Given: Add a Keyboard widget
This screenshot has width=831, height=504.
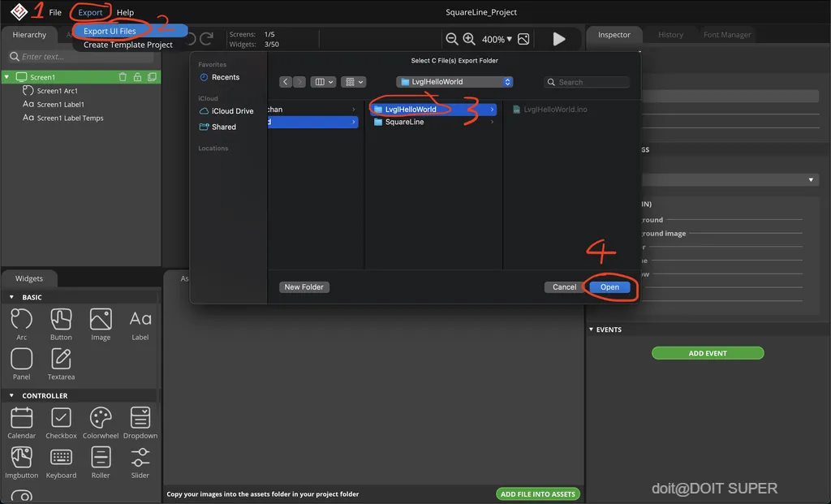Looking at the screenshot, I should [x=61, y=463].
